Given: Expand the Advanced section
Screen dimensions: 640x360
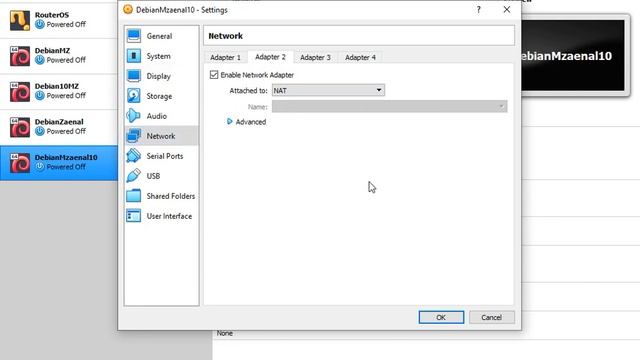Looking at the screenshot, I should coord(247,122).
